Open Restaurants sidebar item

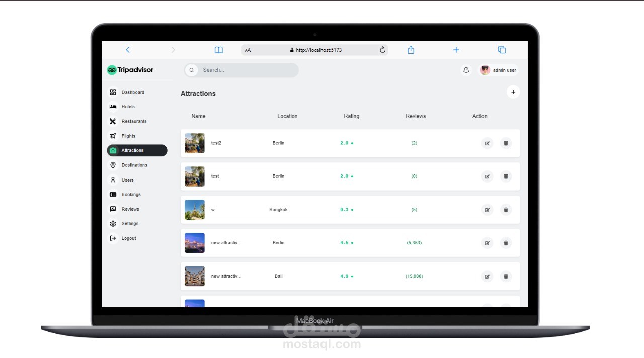[x=137, y=121]
